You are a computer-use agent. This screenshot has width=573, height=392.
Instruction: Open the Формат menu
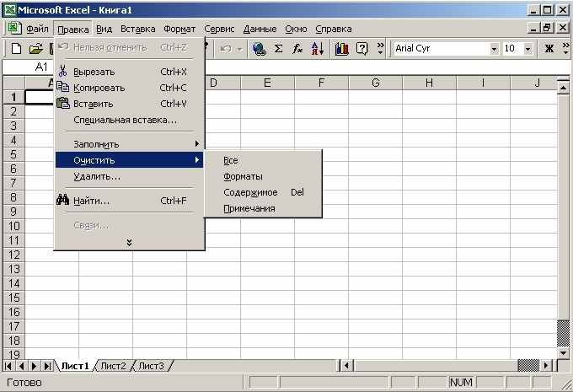point(179,29)
